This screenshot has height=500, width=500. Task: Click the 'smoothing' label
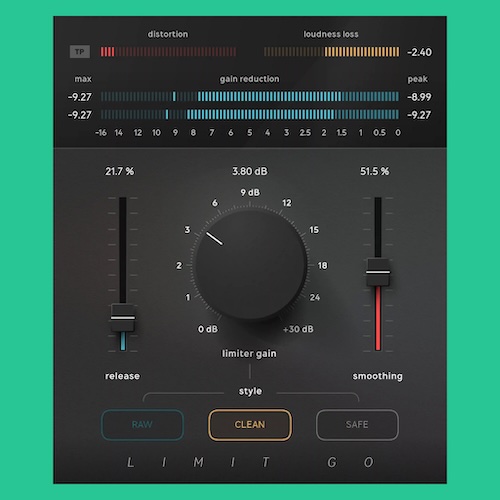point(378,376)
